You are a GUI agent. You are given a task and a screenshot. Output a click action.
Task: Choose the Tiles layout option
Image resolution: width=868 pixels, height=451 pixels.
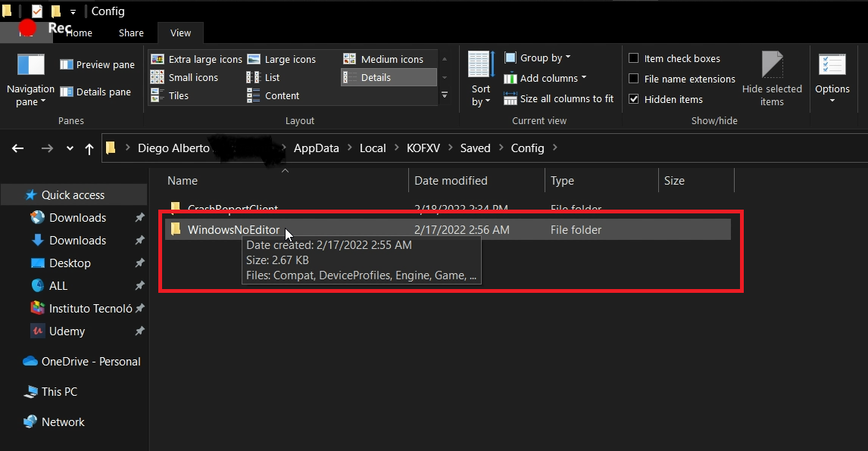(178, 95)
